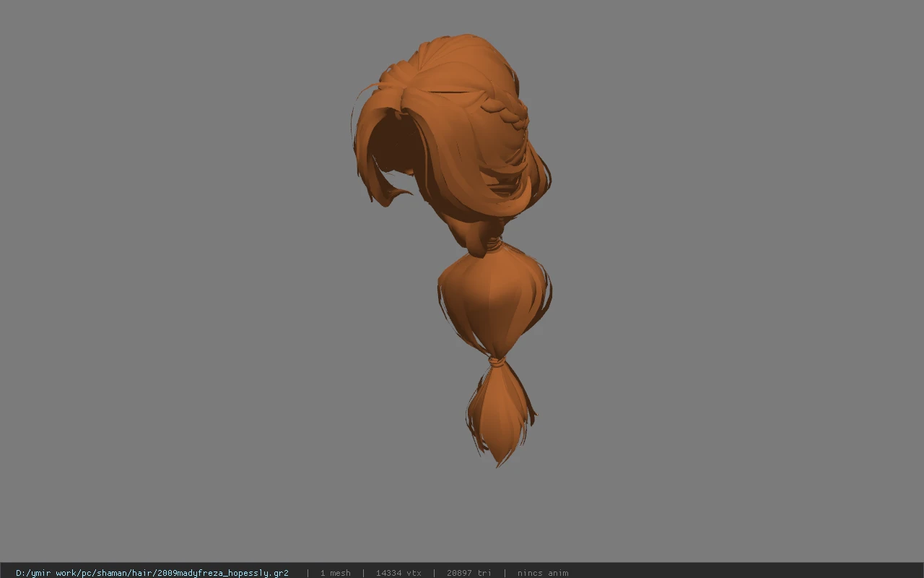This screenshot has width=924, height=578.
Task: Click the '20897 tri' triangle count
Action: click(469, 573)
